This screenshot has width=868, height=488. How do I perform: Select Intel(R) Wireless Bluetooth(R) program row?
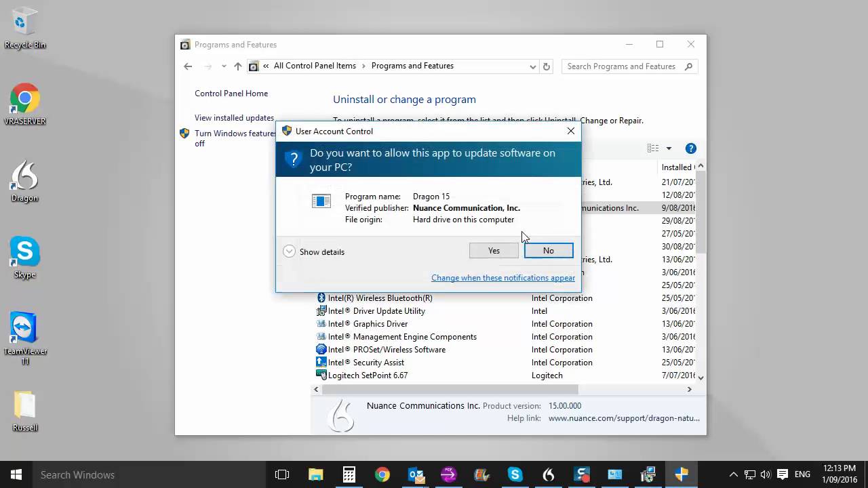coord(506,298)
